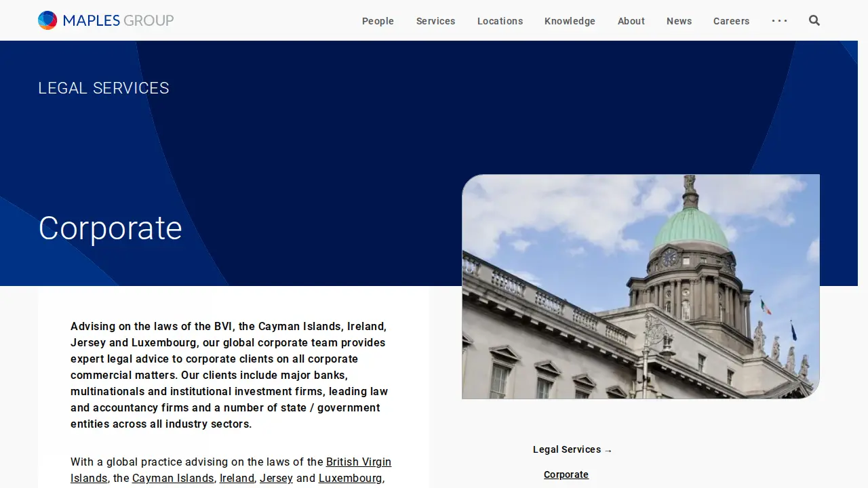Follow the Cayman Islands link
The image size is (868, 488).
tap(173, 478)
